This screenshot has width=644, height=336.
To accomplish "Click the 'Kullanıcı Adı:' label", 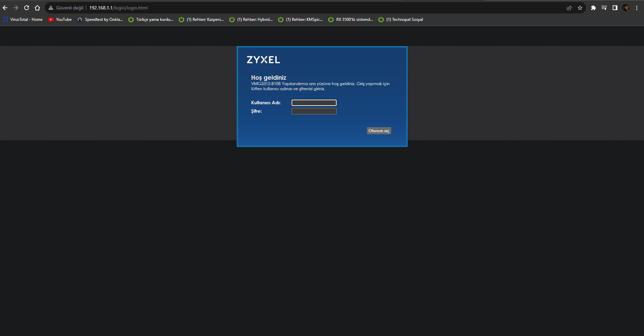I will (x=266, y=103).
